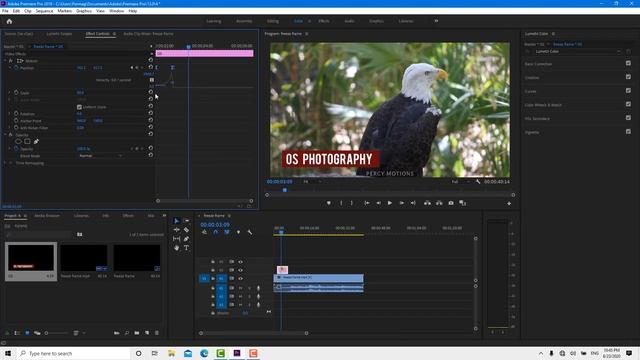Screen dimensions: 640x360
Task: Show more workspaces with double arrow
Action: [436, 21]
